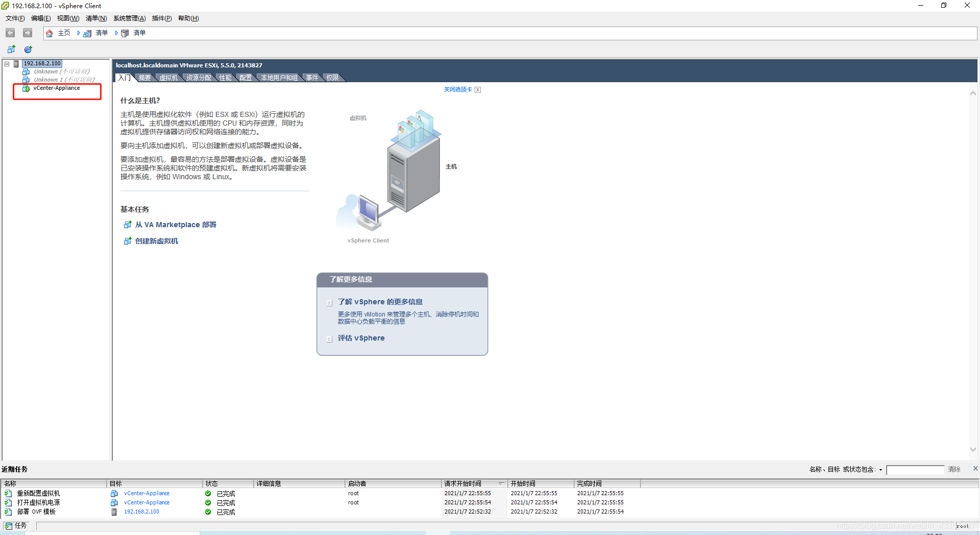Click the 任务 icon in the status bar
The image size is (980, 535).
9,526
